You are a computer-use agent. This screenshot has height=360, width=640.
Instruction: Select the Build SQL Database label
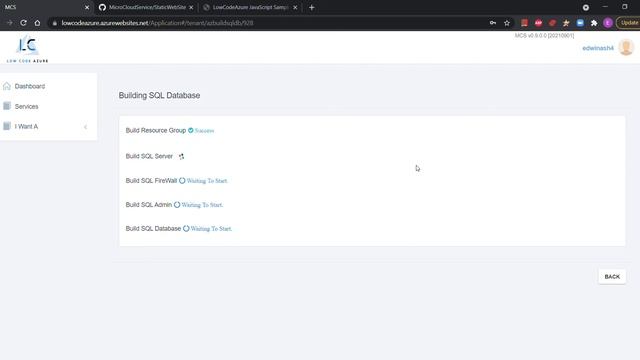(153, 229)
